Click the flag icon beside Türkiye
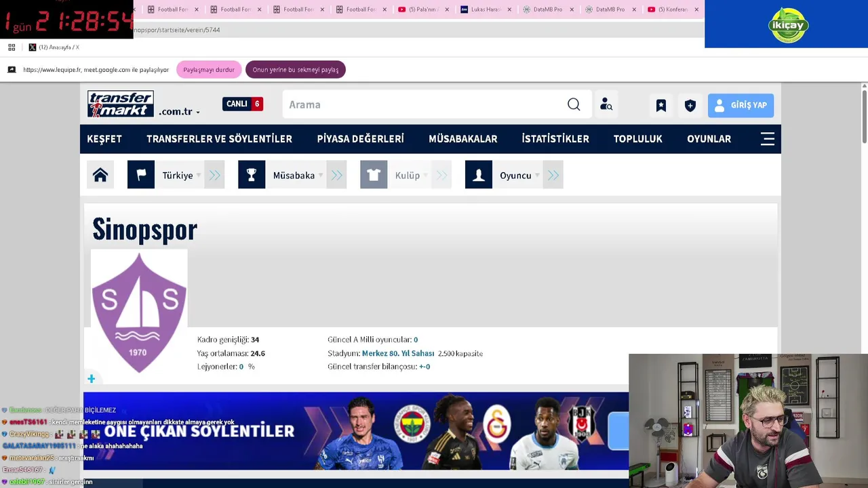The width and height of the screenshot is (868, 488). coord(141,175)
